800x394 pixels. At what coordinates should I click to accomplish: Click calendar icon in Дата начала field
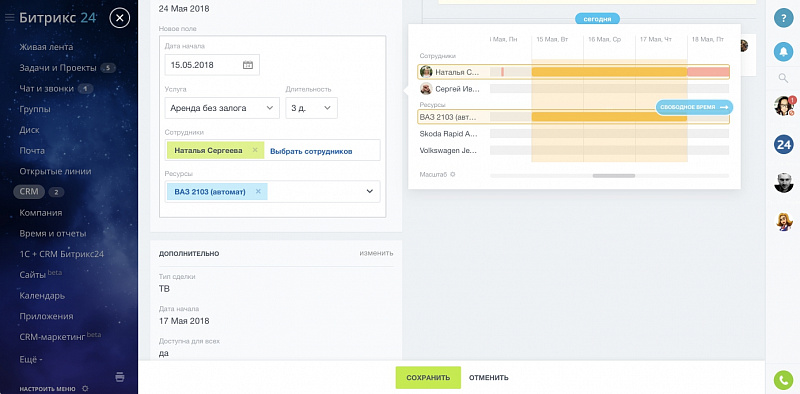pyautogui.click(x=247, y=65)
